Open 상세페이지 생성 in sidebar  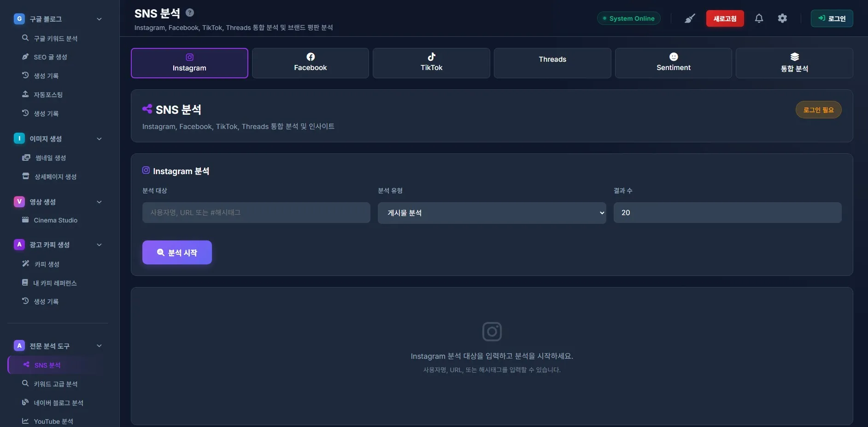pyautogui.click(x=58, y=176)
